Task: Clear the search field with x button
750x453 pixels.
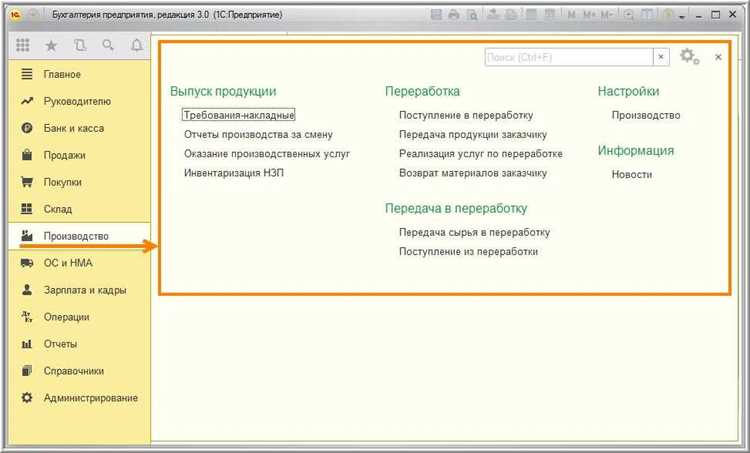Action: (x=661, y=57)
